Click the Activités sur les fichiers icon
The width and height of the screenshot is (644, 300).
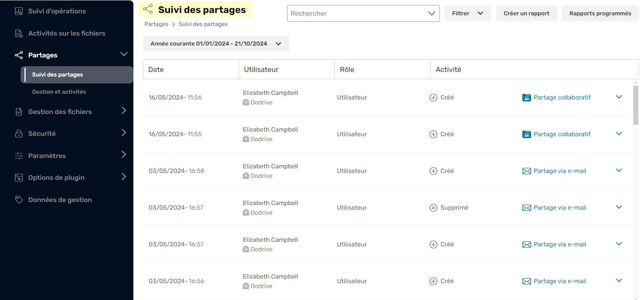tap(19, 33)
